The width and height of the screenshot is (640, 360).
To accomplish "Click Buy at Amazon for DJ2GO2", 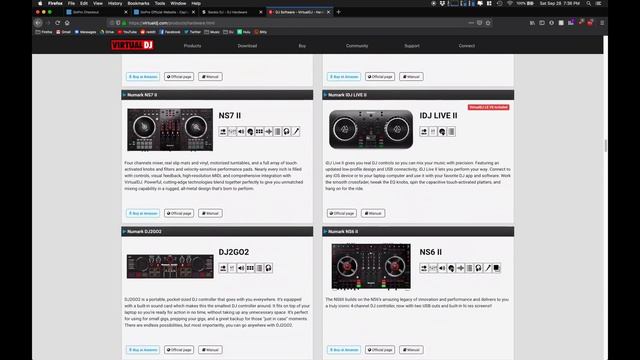I will coord(143,350).
